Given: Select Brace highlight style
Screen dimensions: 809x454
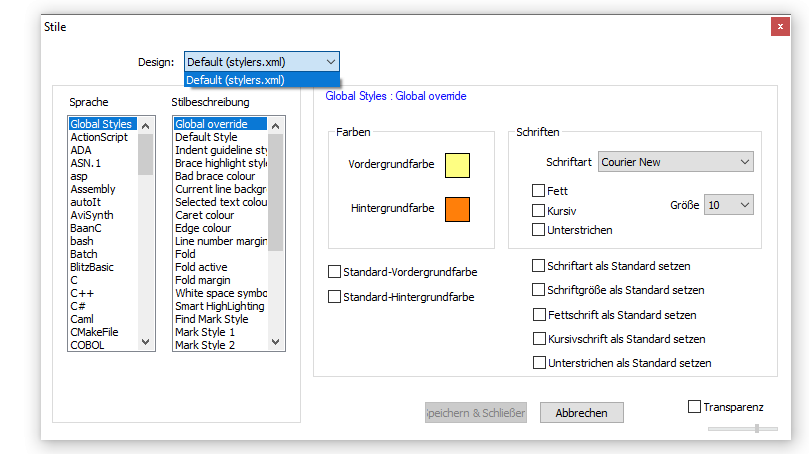Looking at the screenshot, I should [x=221, y=163].
